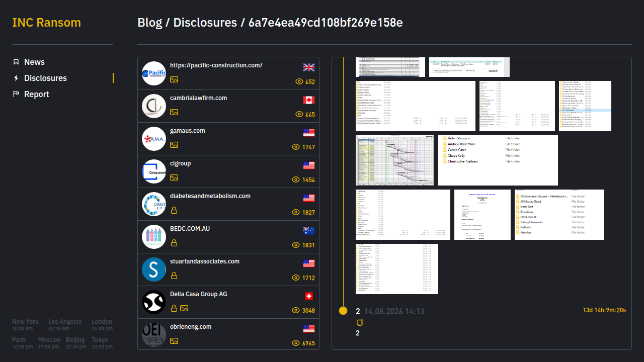Click the BEDC.COM.AU logo avatar
This screenshot has height=362, width=644.
tap(154, 237)
